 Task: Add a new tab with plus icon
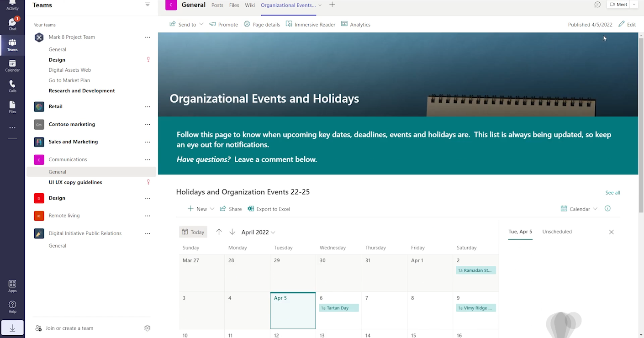[332, 5]
